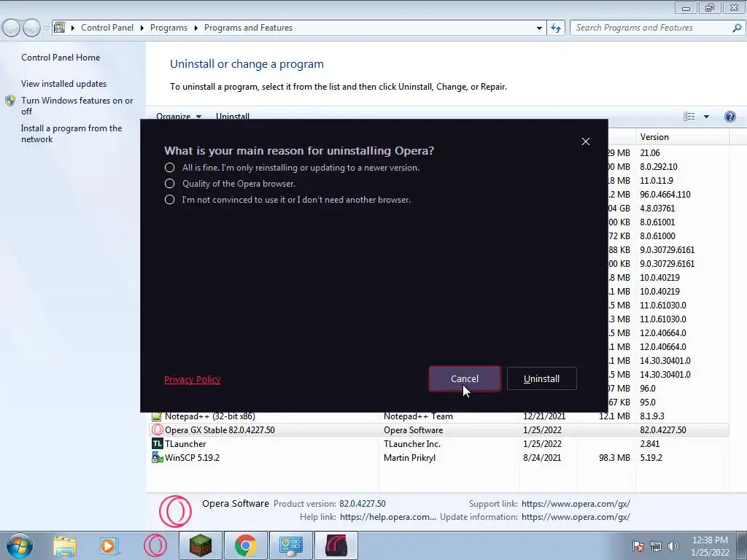Expand arrow after Programs breadcrumb
This screenshot has height=560, width=747.
(x=196, y=28)
